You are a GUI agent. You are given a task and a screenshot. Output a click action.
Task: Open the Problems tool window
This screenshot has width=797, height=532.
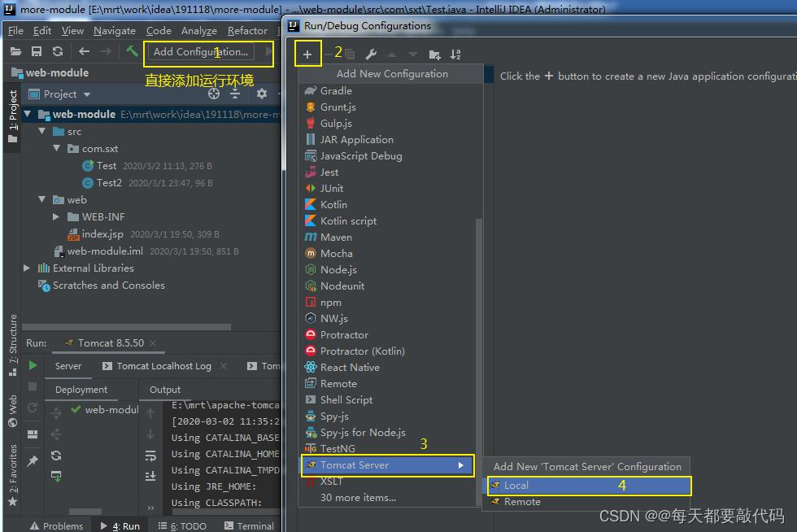tap(56, 525)
